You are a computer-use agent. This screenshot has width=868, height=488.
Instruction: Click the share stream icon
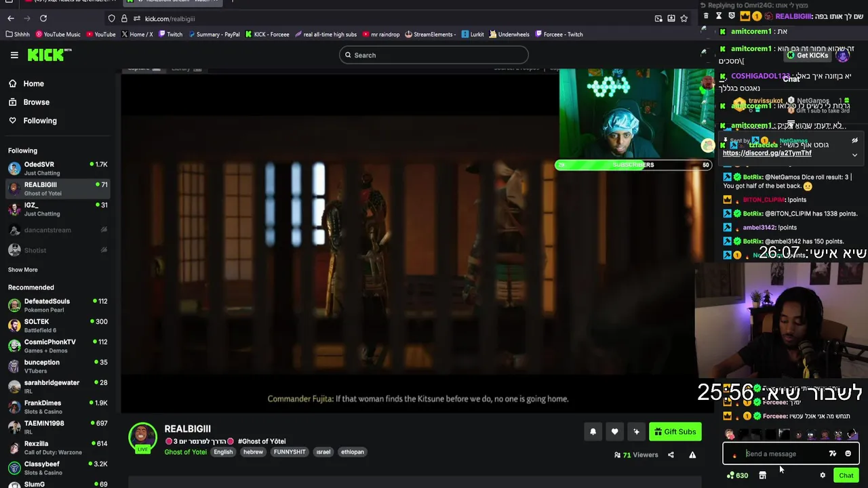pyautogui.click(x=671, y=455)
